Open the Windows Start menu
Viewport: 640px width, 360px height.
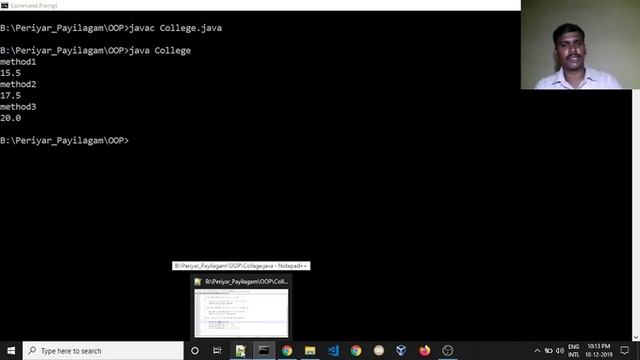(x=11, y=351)
